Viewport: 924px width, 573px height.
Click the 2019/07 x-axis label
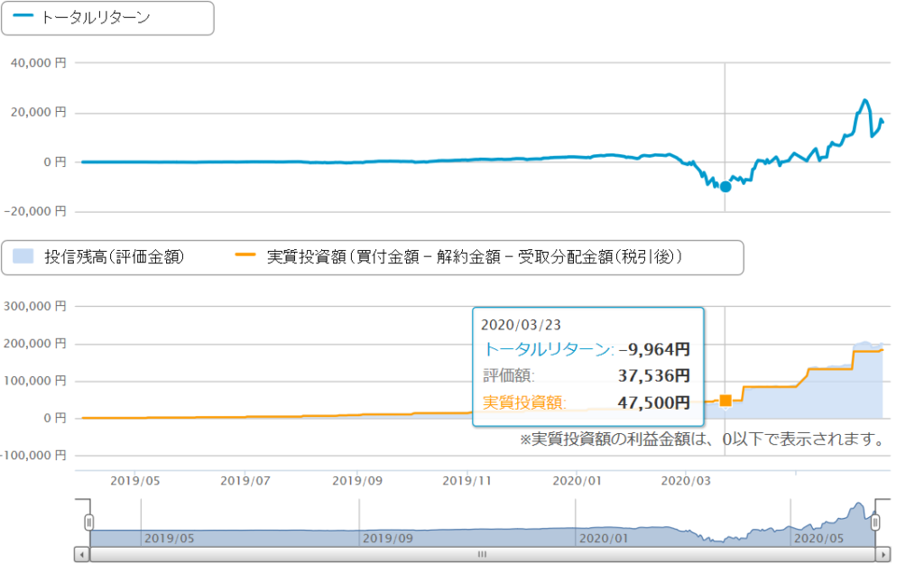245,481
